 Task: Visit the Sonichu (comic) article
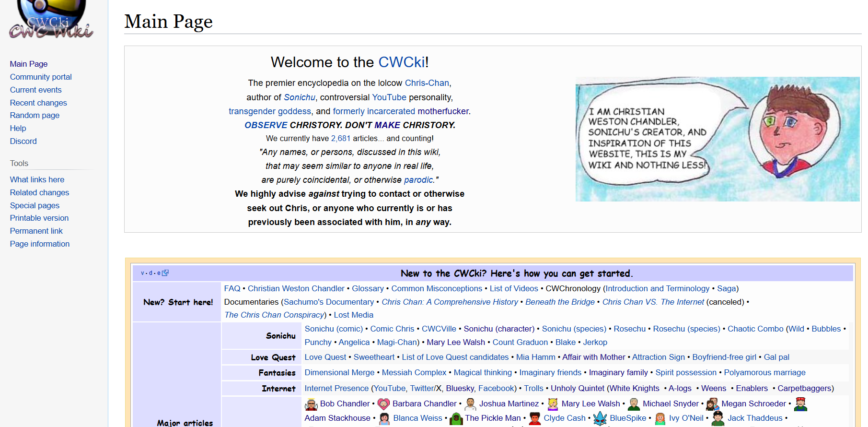[x=334, y=329]
